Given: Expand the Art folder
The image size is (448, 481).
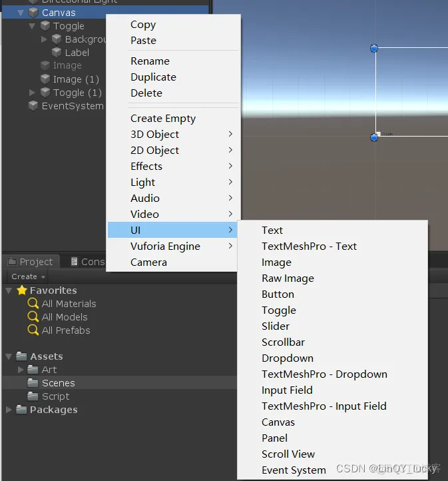Looking at the screenshot, I should (x=21, y=370).
